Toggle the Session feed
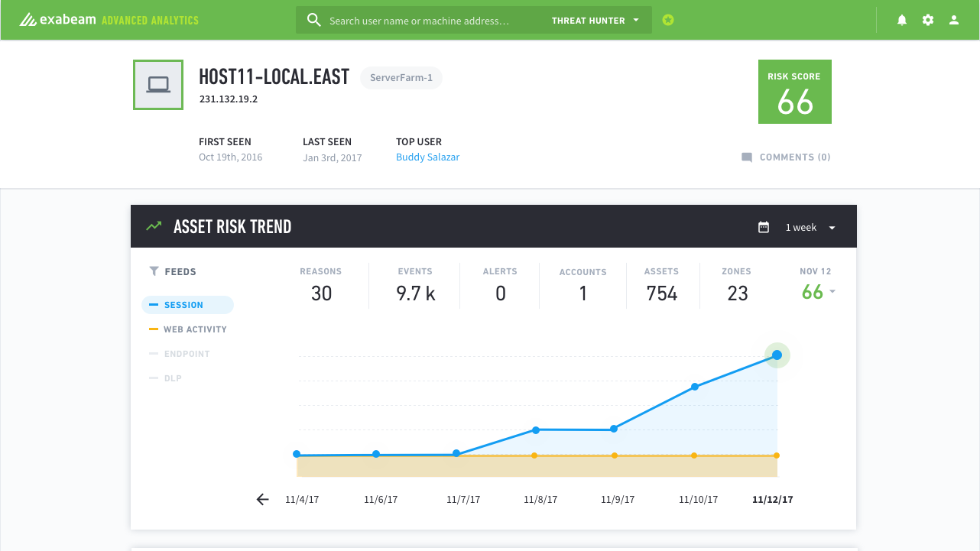 click(187, 305)
